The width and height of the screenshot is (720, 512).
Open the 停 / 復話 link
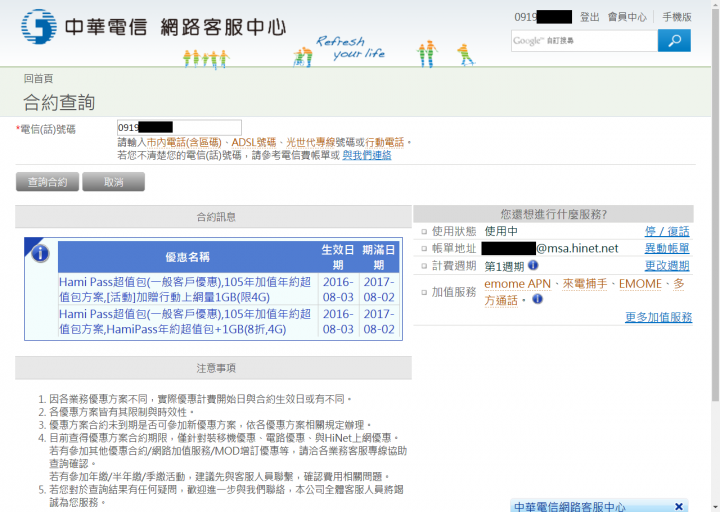coord(667,231)
